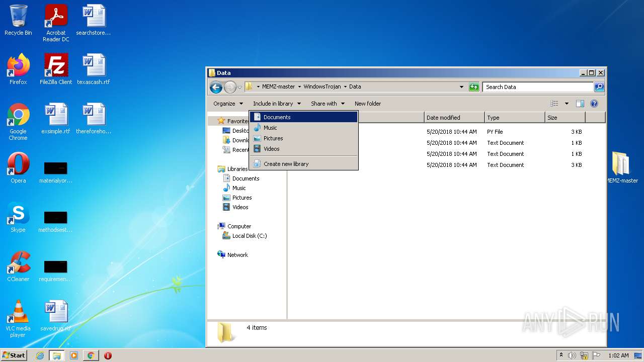Image resolution: width=644 pixels, height=362 pixels.
Task: Launch Acrobat Reader DC shortcut
Action: 56,23
